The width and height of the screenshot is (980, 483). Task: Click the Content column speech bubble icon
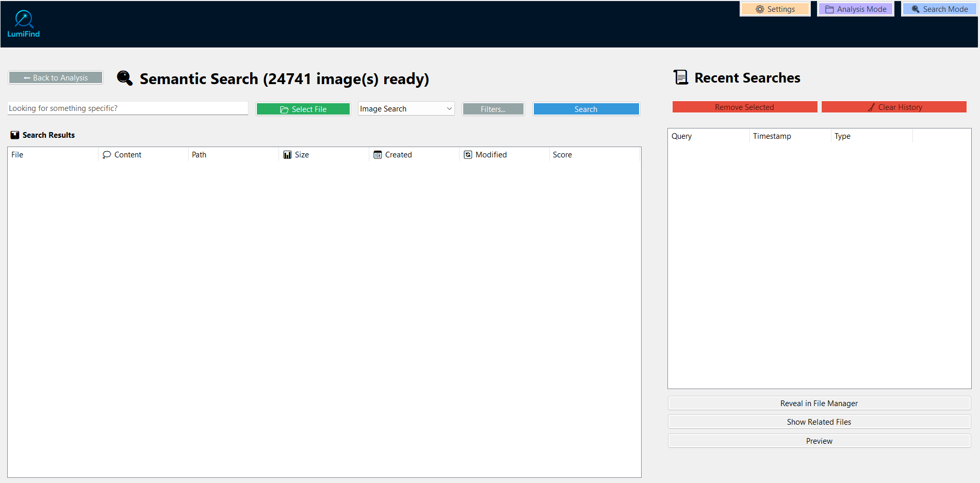pyautogui.click(x=107, y=155)
